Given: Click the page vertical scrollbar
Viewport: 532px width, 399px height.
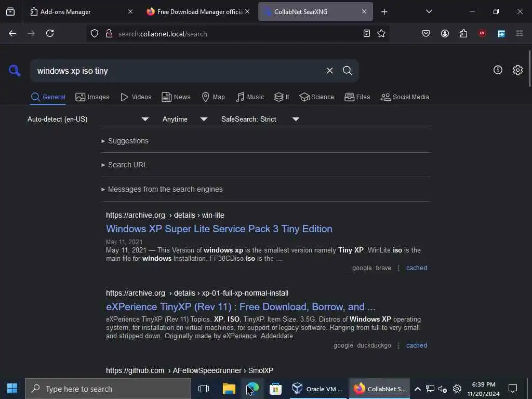Looking at the screenshot, I should (x=529, y=69).
